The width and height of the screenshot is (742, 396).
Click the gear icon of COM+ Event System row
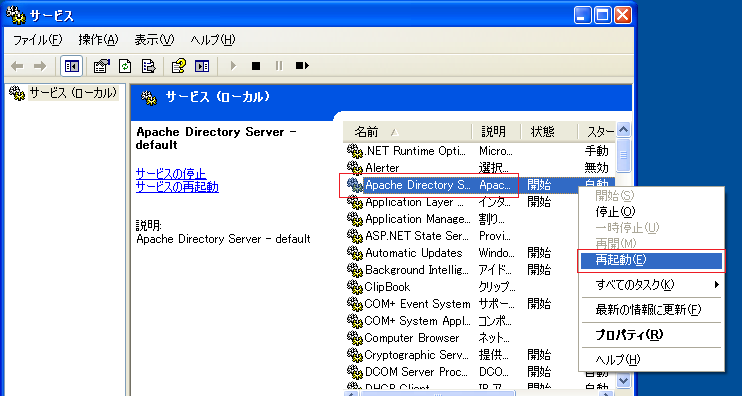coord(354,304)
